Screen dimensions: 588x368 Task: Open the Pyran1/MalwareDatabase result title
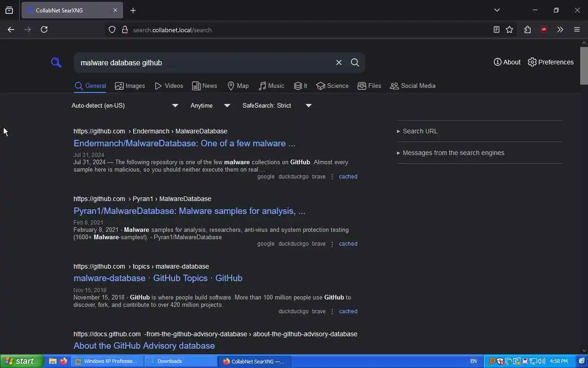pos(189,211)
